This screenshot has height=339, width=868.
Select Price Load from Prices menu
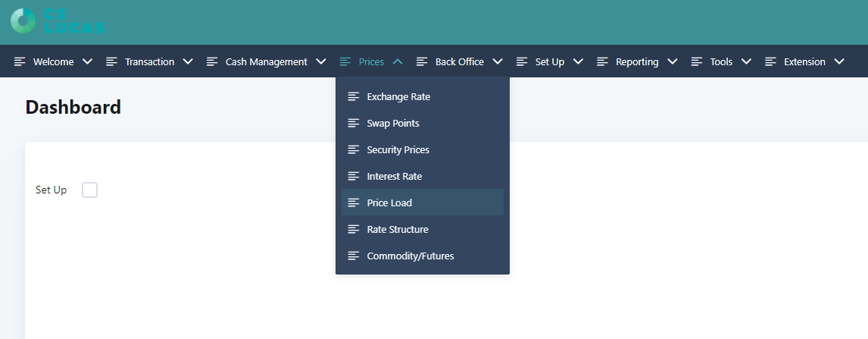pyautogui.click(x=389, y=203)
